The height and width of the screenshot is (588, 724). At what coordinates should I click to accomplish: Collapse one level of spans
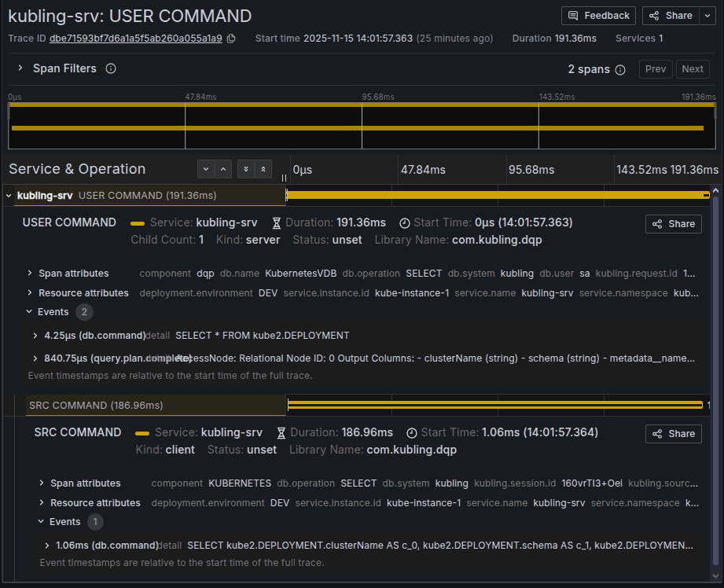click(x=224, y=169)
